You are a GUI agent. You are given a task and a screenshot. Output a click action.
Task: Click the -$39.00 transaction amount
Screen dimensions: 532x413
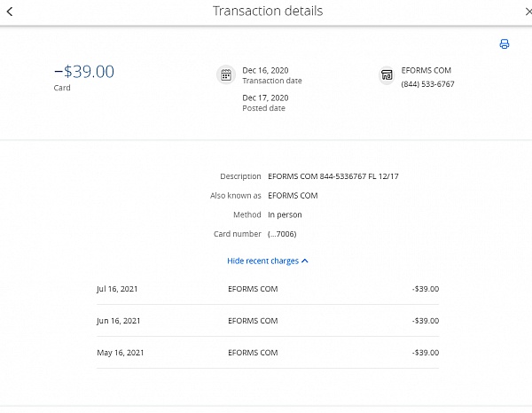pos(84,72)
